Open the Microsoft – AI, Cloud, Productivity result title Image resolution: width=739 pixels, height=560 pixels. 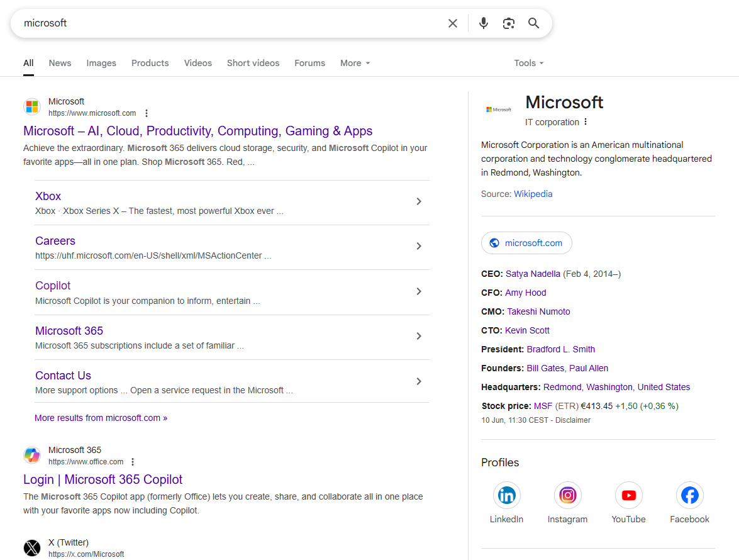click(x=198, y=131)
